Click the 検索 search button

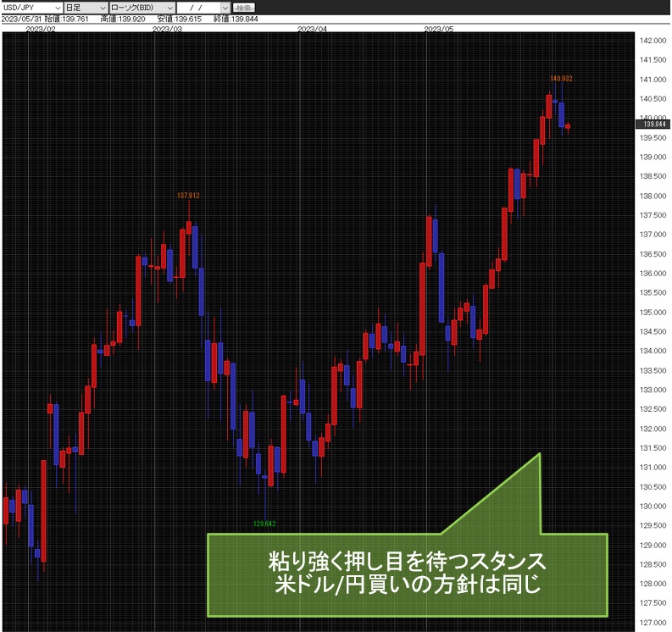[243, 8]
